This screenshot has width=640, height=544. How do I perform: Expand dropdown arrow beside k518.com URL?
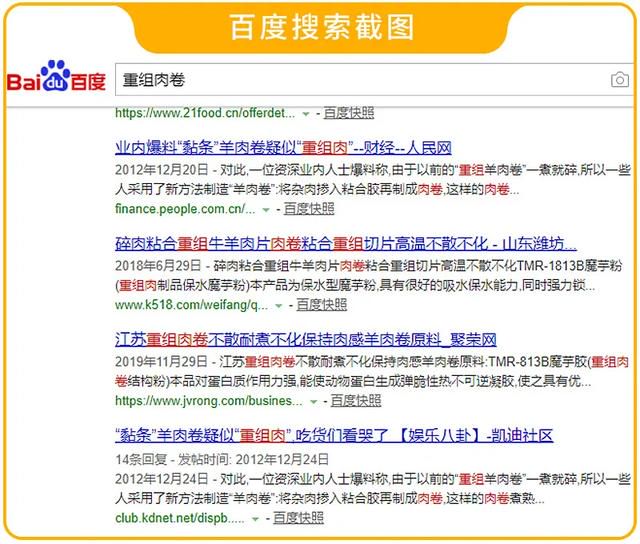tap(279, 306)
